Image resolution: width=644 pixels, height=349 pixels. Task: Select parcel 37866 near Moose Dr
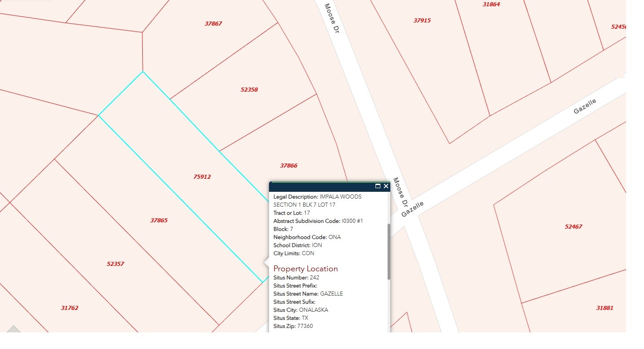(289, 166)
